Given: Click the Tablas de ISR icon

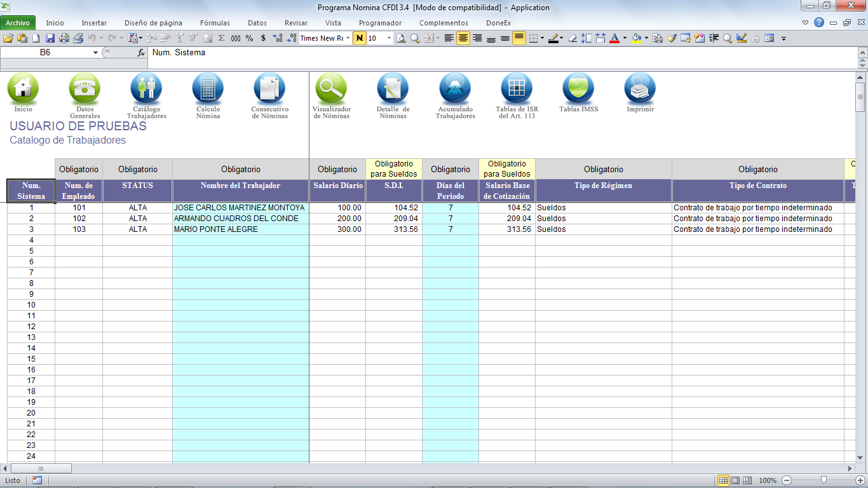Looking at the screenshot, I should click(516, 89).
